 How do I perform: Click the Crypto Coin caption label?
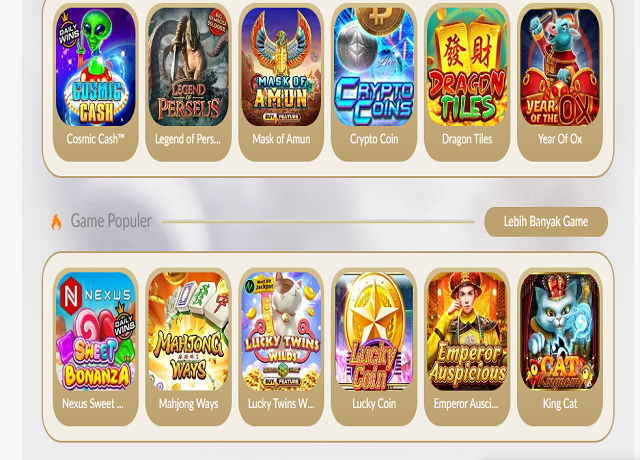(374, 139)
